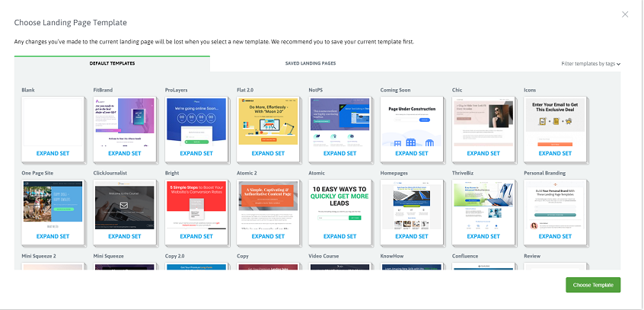Expand the Atomic template set

tap(340, 236)
